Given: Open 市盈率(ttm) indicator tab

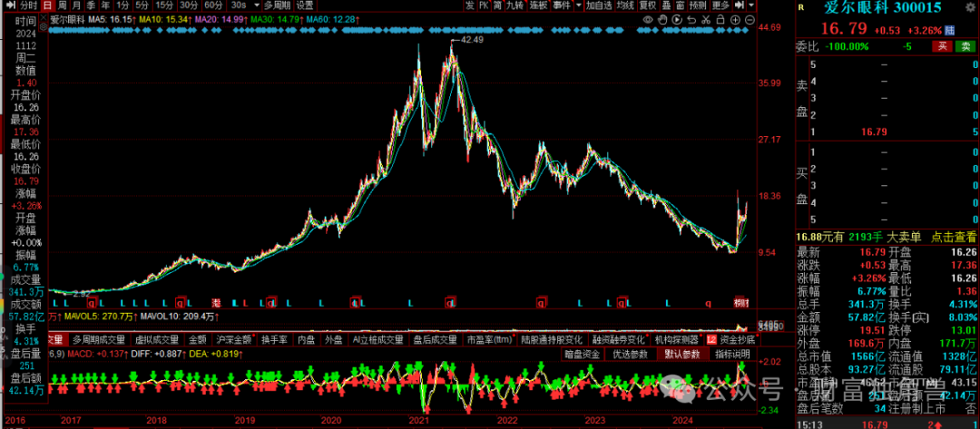Looking at the screenshot, I should (x=489, y=340).
